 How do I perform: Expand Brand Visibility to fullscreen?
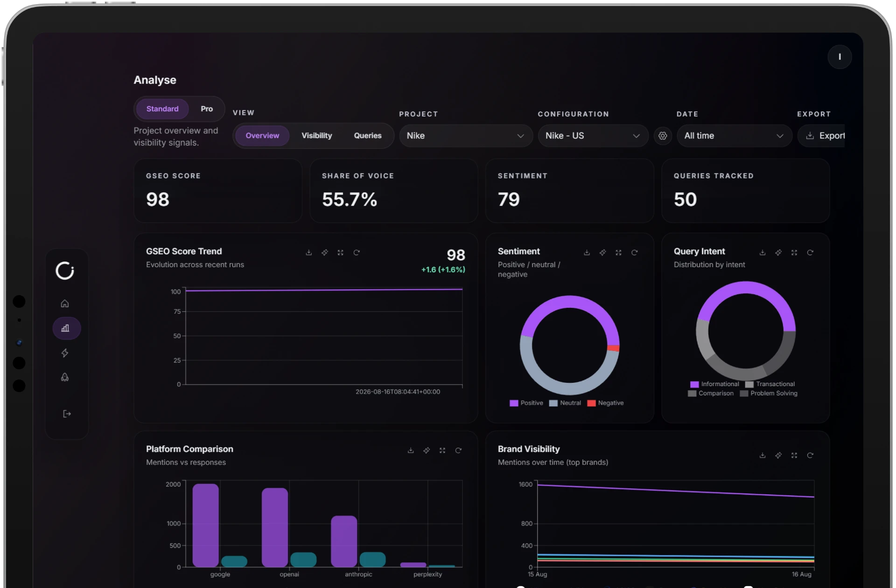click(x=794, y=455)
